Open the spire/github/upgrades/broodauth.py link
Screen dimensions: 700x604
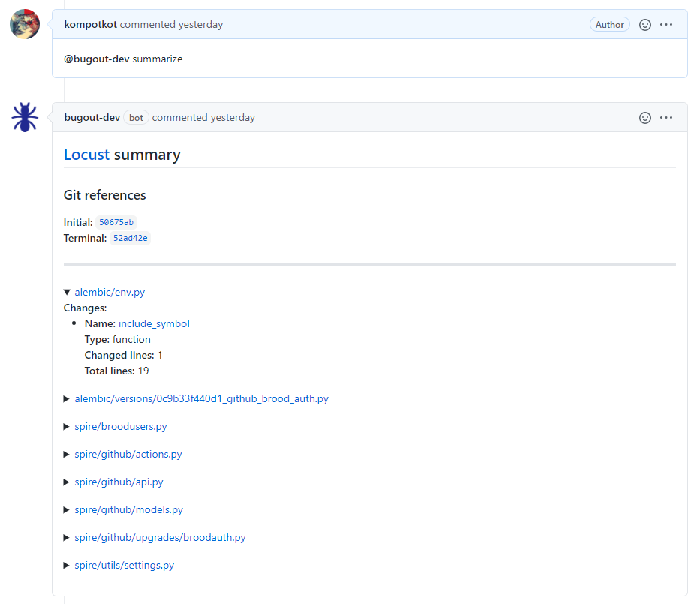click(160, 537)
